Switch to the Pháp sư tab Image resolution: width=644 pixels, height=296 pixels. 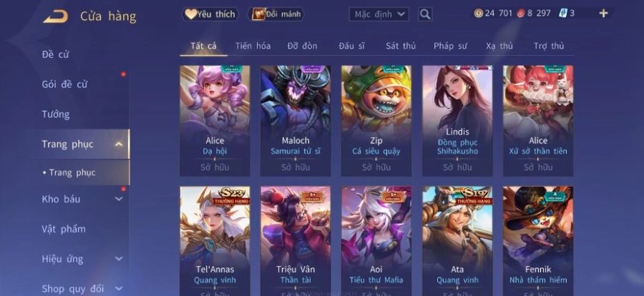(450, 46)
